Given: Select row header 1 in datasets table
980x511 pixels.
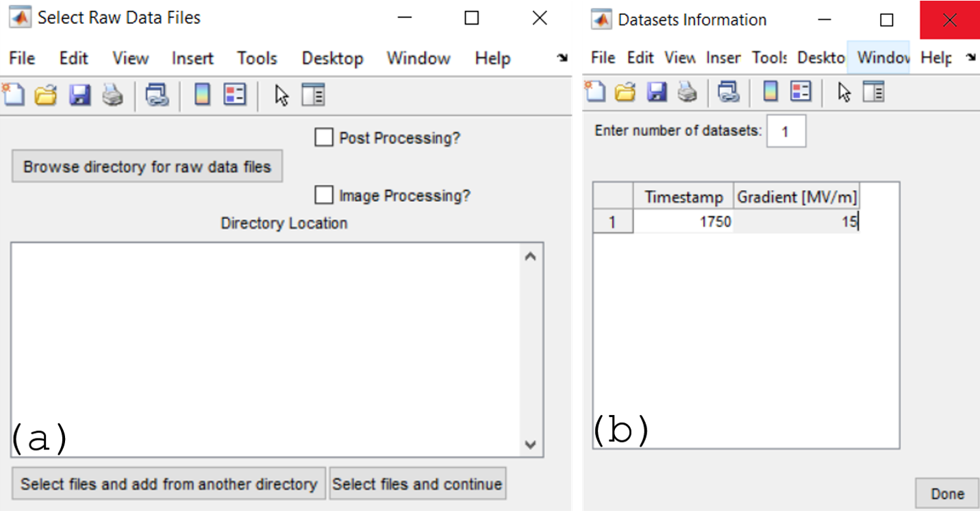Looking at the screenshot, I should click(613, 221).
